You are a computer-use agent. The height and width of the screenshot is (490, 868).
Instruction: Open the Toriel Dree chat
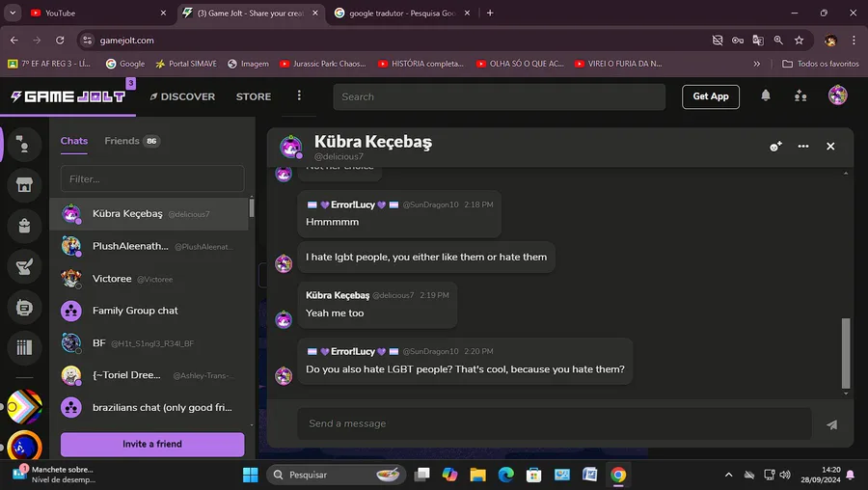point(149,375)
